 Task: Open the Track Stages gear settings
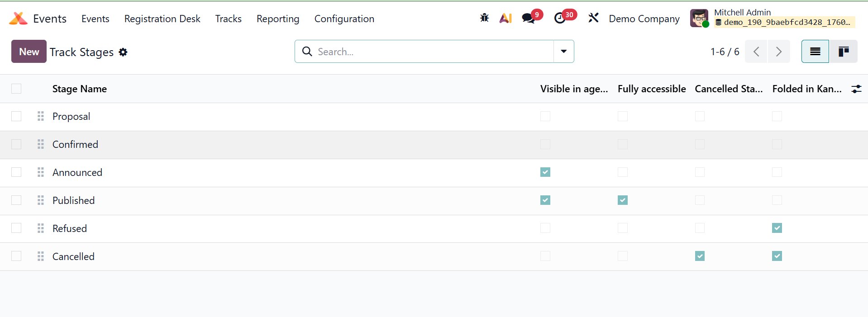pyautogui.click(x=123, y=52)
